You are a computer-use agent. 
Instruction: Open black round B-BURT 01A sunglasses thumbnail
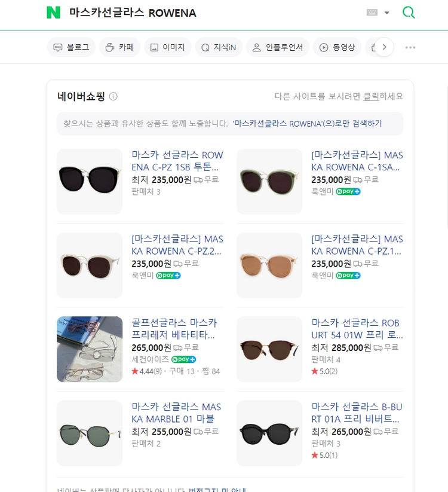[269, 433]
